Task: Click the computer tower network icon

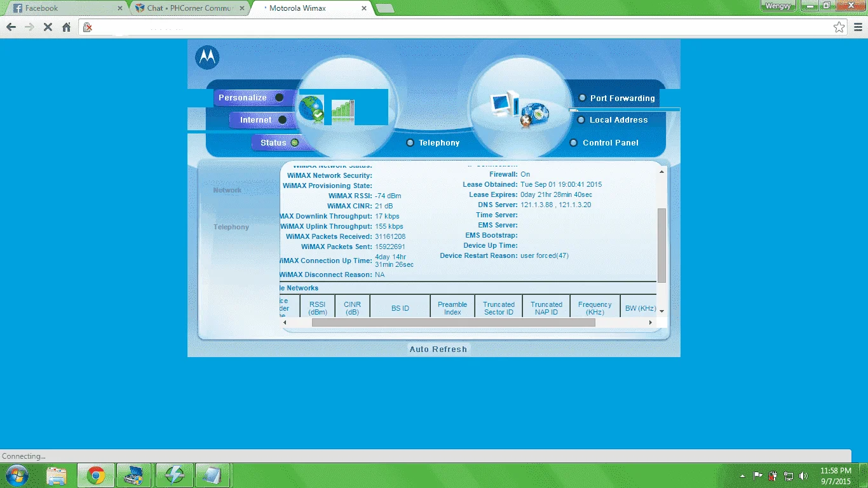Action: (505, 105)
